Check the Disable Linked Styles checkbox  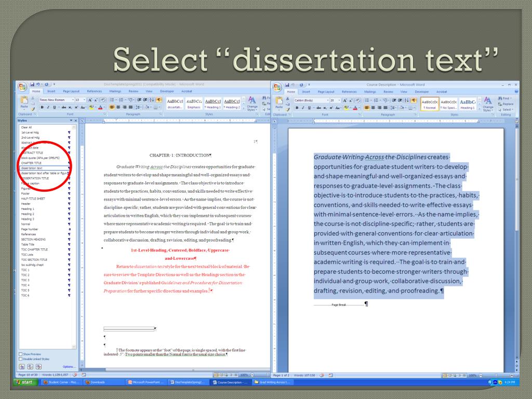pyautogui.click(x=21, y=358)
